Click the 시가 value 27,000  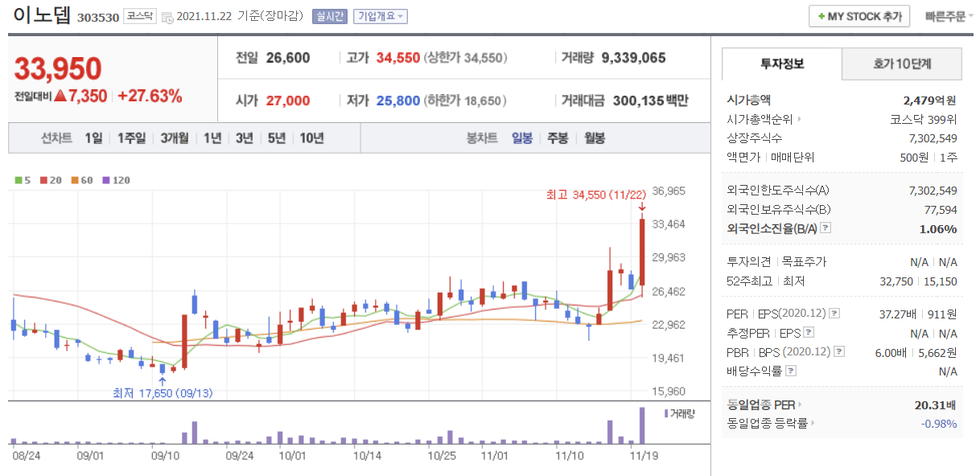[288, 101]
